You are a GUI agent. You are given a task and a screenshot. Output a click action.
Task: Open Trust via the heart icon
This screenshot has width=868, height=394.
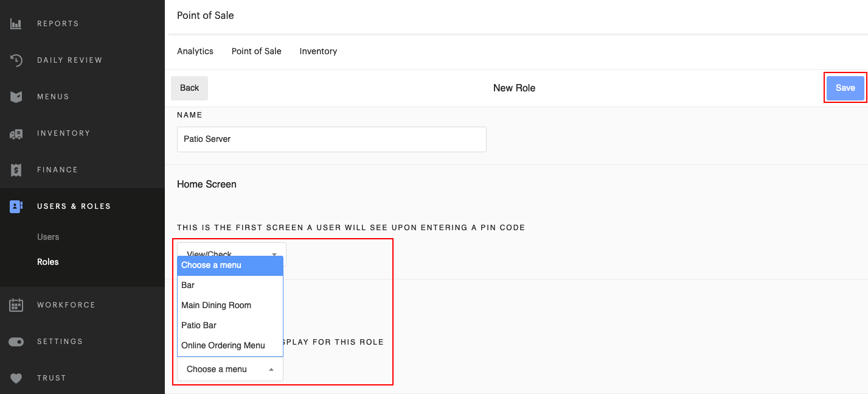[x=16, y=378]
